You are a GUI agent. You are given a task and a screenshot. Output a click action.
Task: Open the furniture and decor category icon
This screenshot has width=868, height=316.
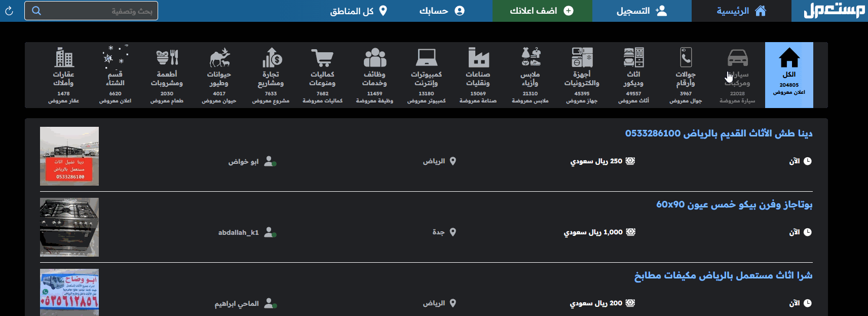coord(633,58)
